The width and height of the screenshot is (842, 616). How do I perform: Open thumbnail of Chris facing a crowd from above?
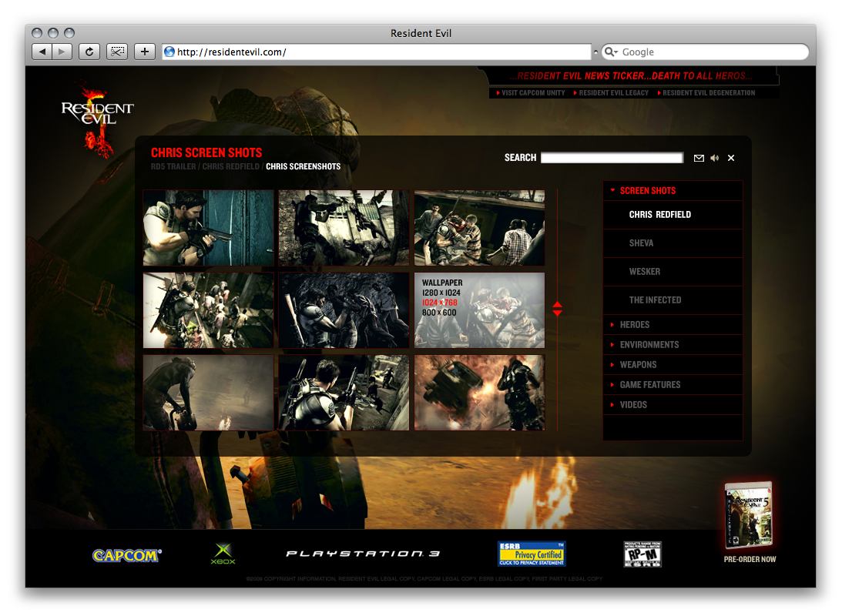208,310
